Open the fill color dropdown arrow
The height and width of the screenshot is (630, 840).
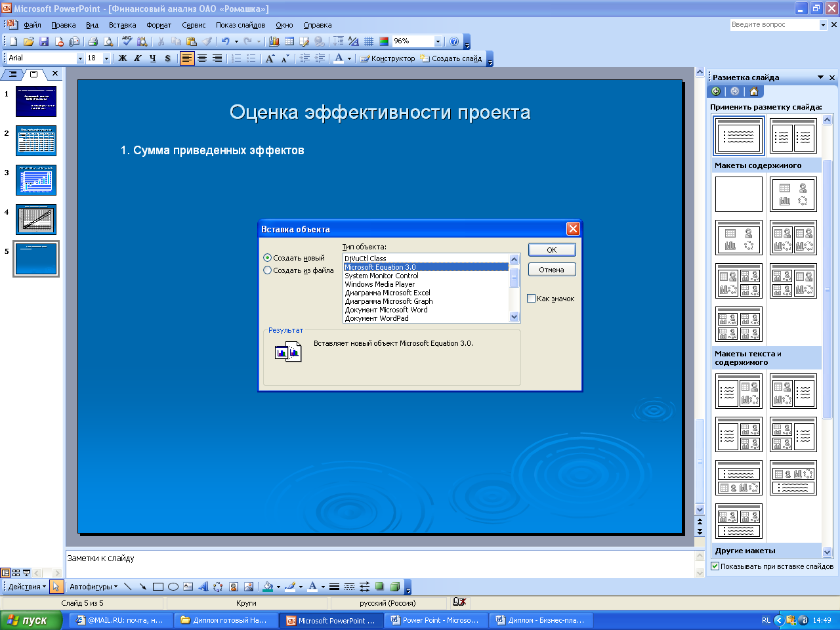click(278, 587)
